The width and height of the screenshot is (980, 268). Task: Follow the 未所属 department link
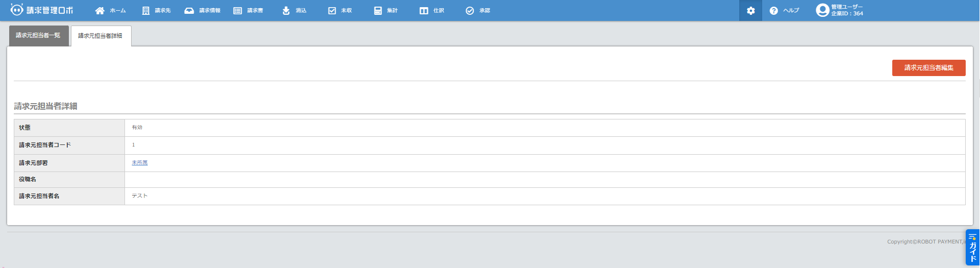(x=139, y=163)
